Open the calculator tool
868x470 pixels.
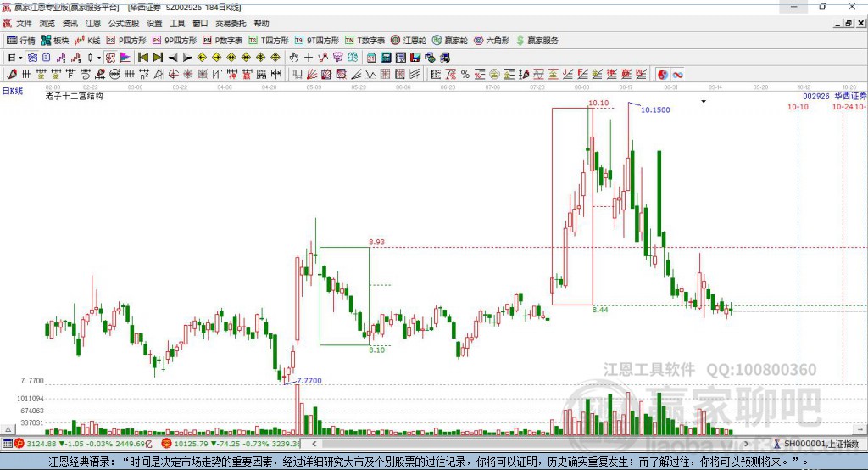(386, 58)
